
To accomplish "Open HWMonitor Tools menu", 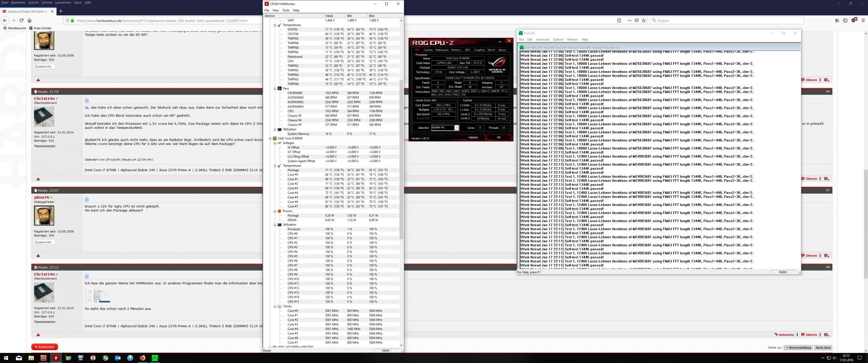I will click(x=286, y=10).
